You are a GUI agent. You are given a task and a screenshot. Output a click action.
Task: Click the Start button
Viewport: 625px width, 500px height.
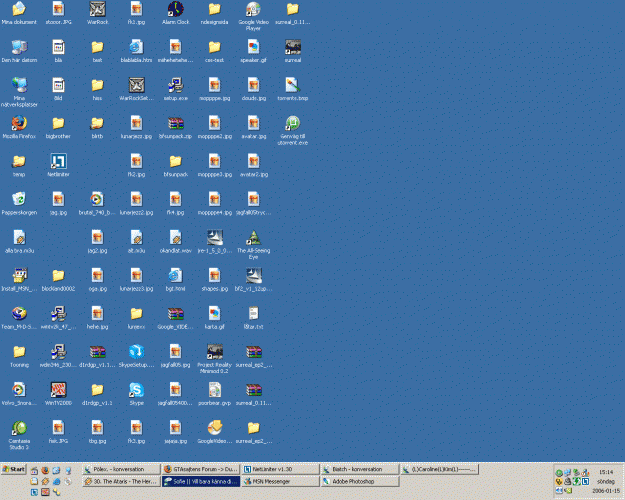point(14,469)
